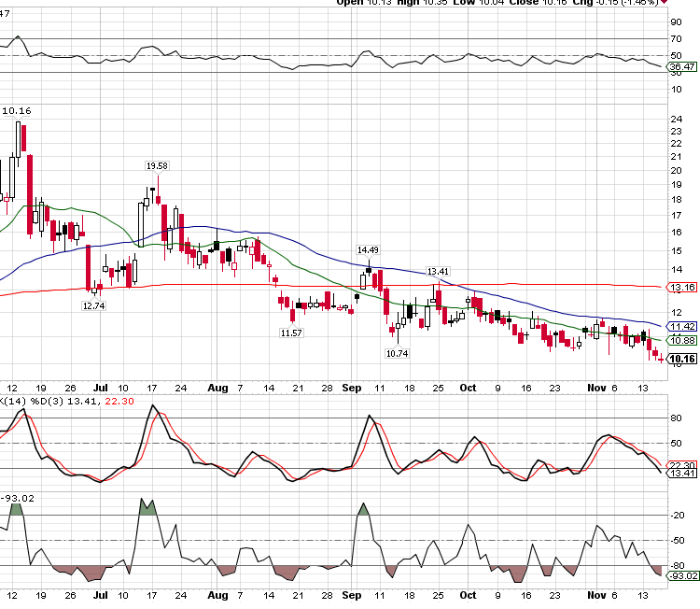
Task: Click the 10.74 price low label
Action: coord(397,353)
